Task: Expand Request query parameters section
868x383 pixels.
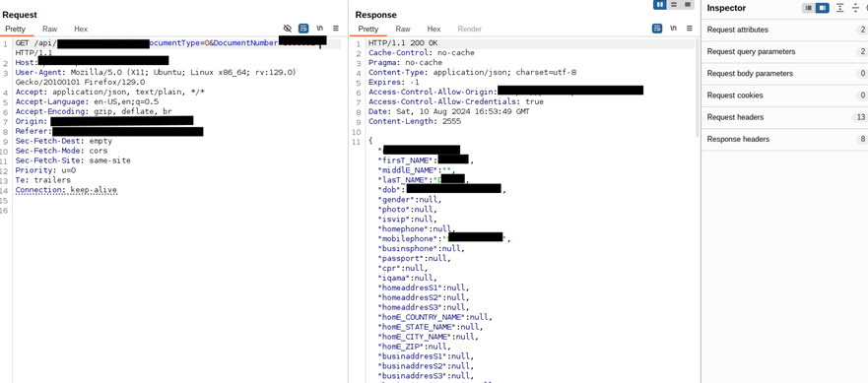Action: (x=784, y=51)
